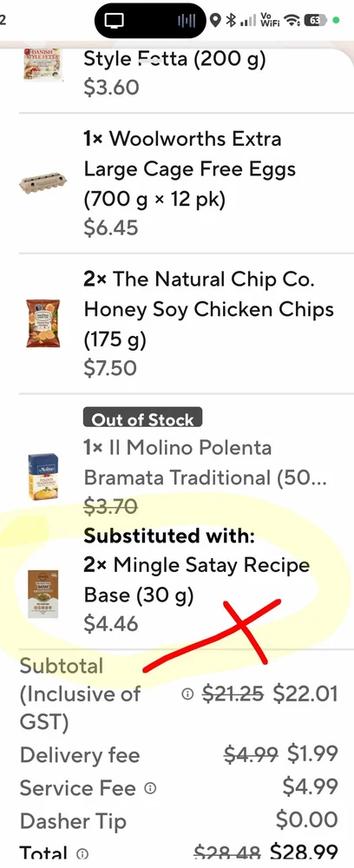Tap the Service Fee info icon

[x=150, y=788]
